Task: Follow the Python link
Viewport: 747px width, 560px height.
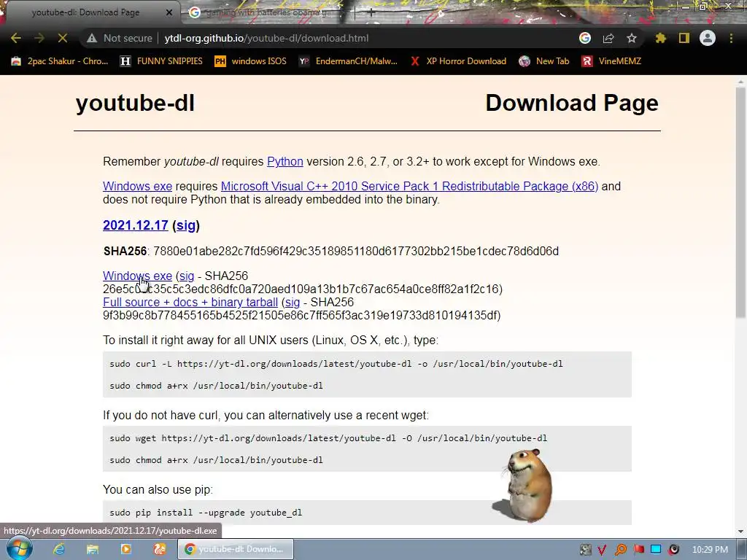Action: pyautogui.click(x=285, y=161)
